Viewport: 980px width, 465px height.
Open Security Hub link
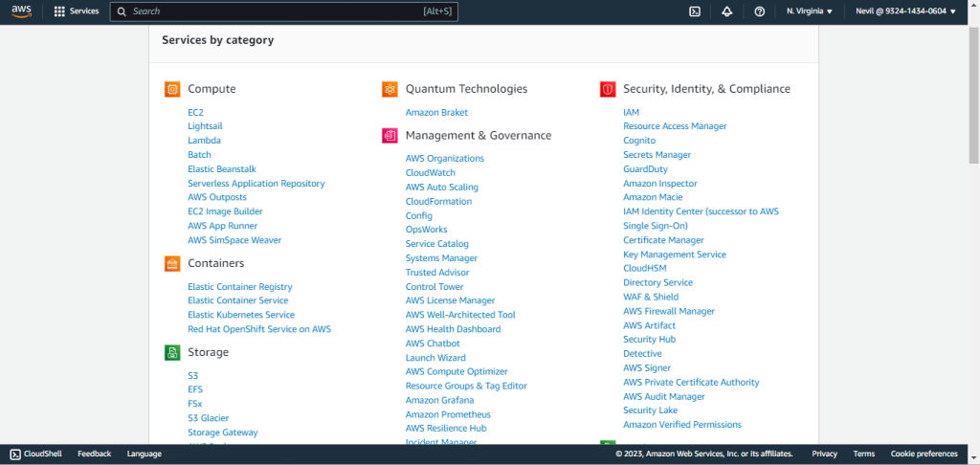click(650, 340)
